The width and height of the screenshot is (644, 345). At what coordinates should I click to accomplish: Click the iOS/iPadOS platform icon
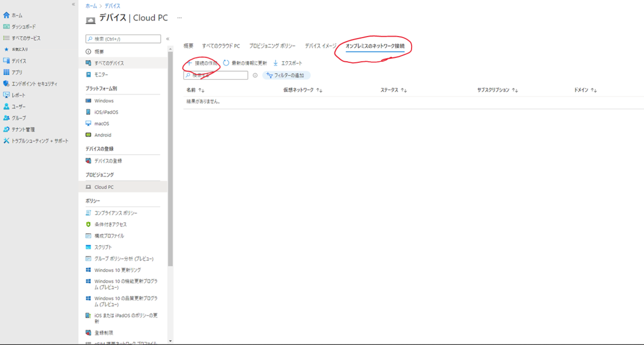(89, 112)
